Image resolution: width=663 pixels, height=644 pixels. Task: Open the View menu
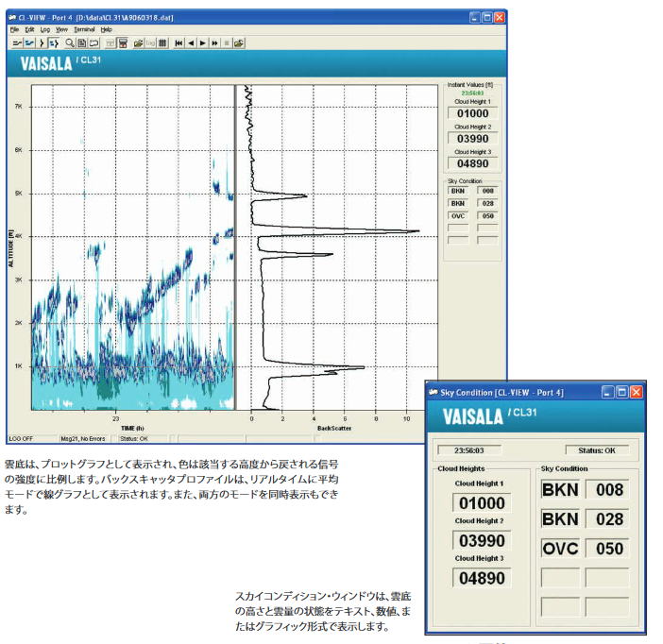click(61, 29)
